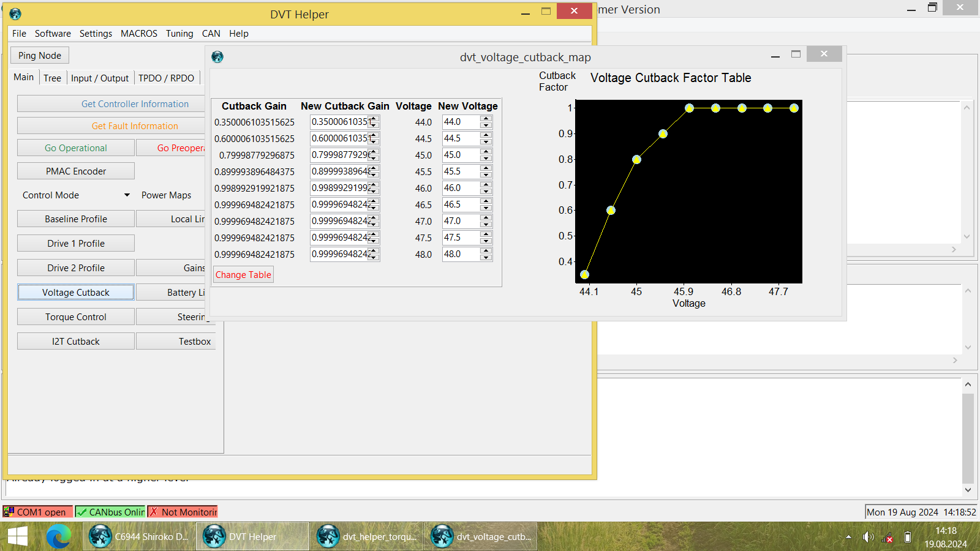Click the Not Monitoring status indicator

(183, 512)
